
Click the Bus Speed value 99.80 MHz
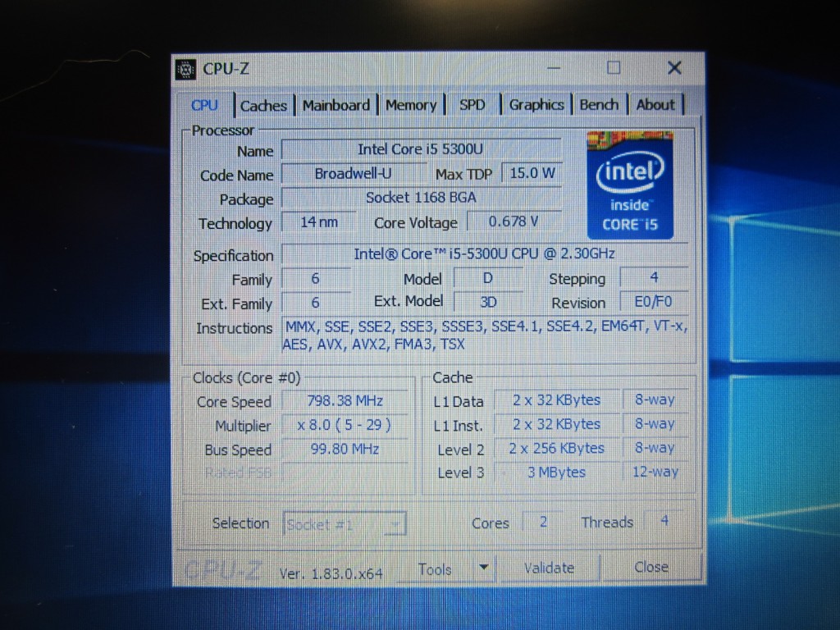[345, 449]
